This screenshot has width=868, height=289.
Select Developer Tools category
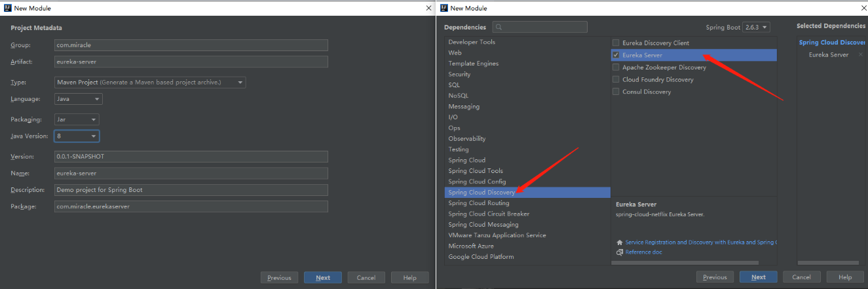click(x=472, y=42)
